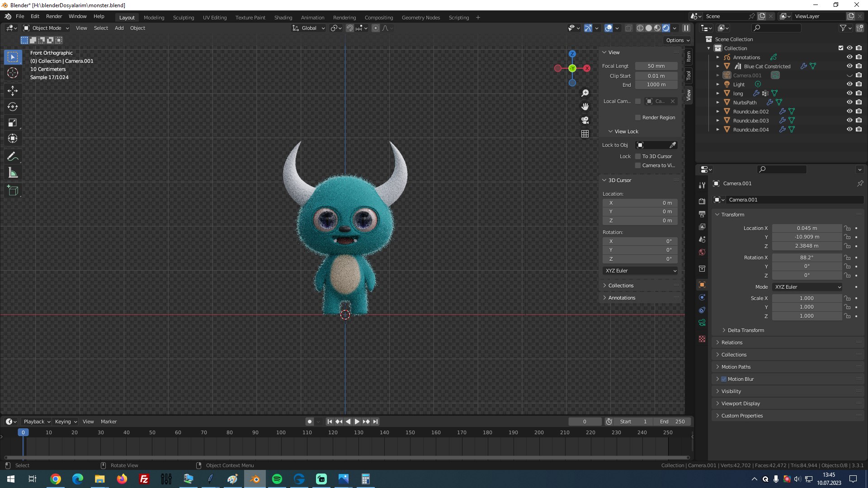The image size is (868, 488).
Task: Play the animation forward
Action: point(357,422)
